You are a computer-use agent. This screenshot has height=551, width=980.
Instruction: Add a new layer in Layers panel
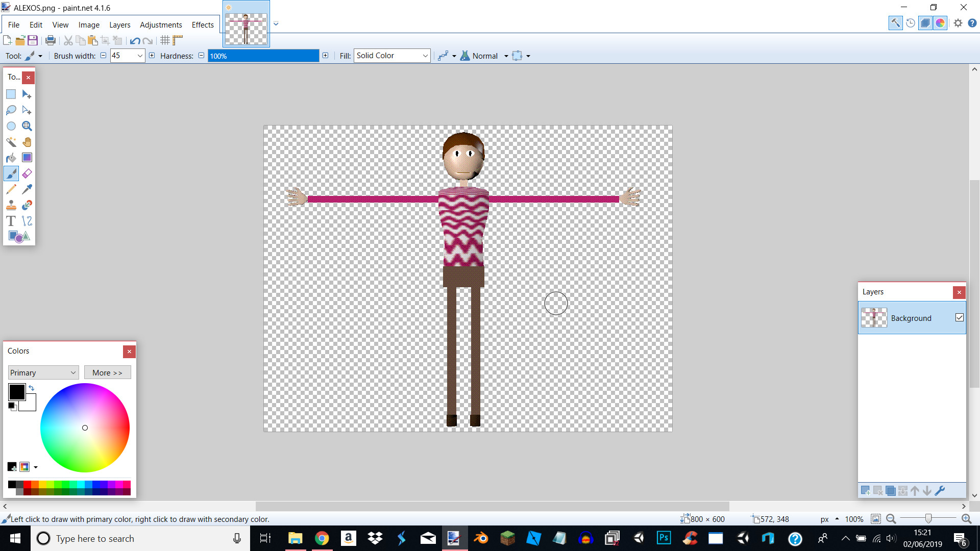866,491
